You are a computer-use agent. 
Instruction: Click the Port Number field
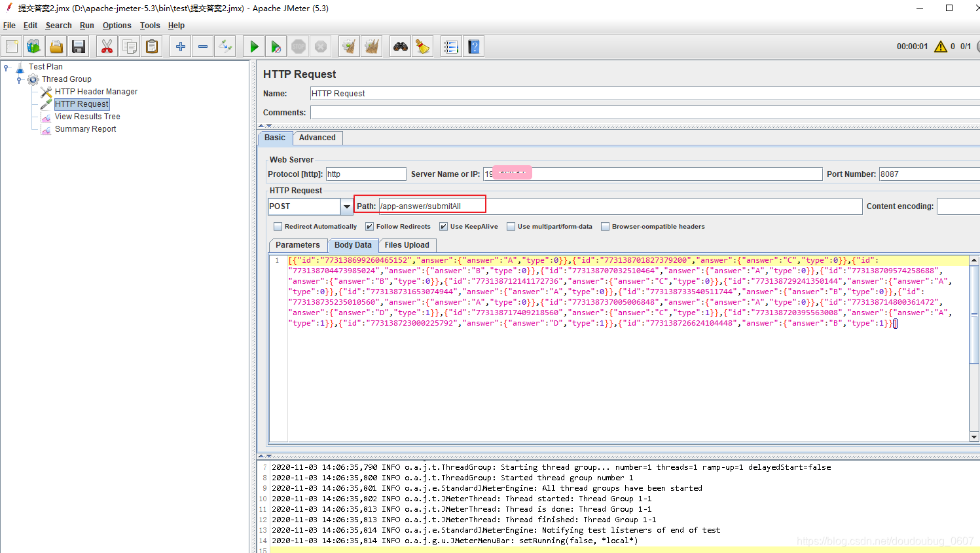click(x=930, y=174)
